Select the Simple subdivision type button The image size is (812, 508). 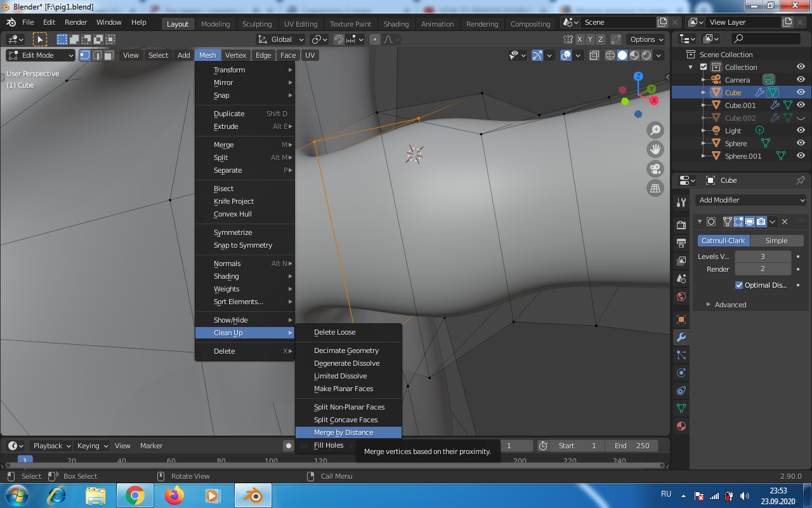(776, 241)
